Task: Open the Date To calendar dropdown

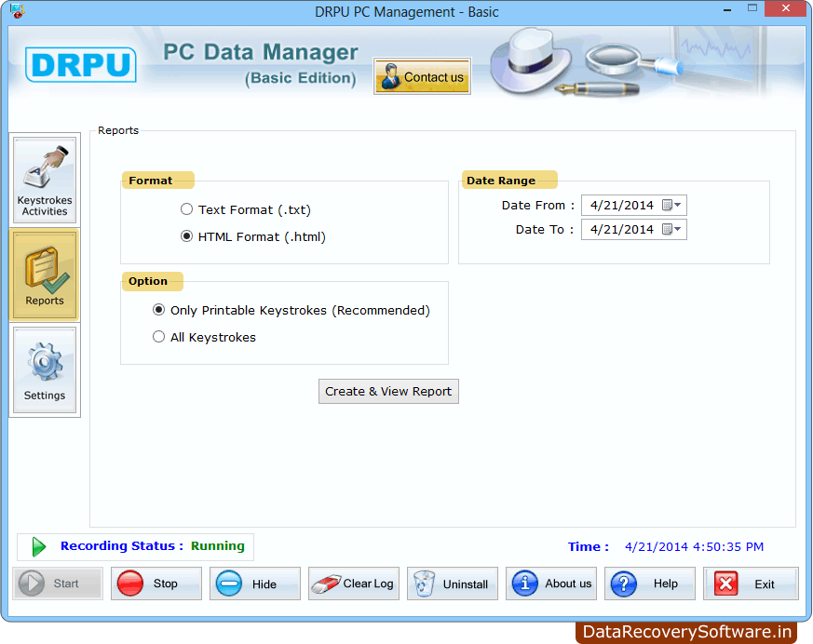Action: [x=672, y=229]
